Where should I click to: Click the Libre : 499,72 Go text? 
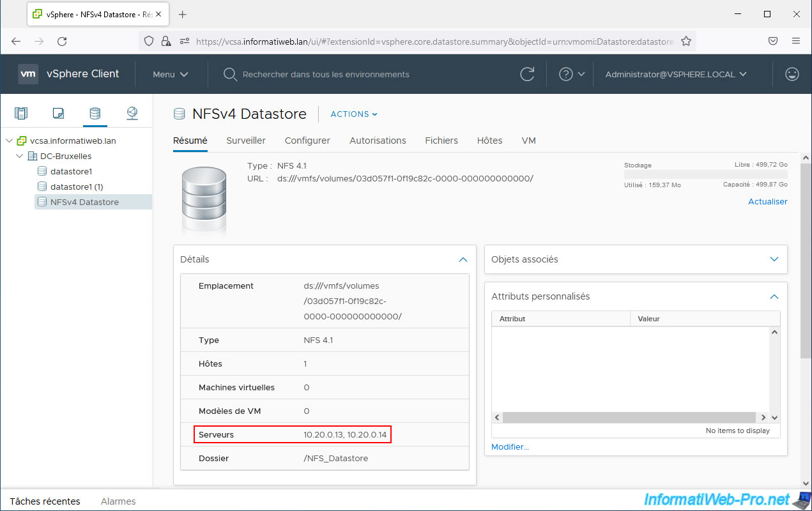761,165
